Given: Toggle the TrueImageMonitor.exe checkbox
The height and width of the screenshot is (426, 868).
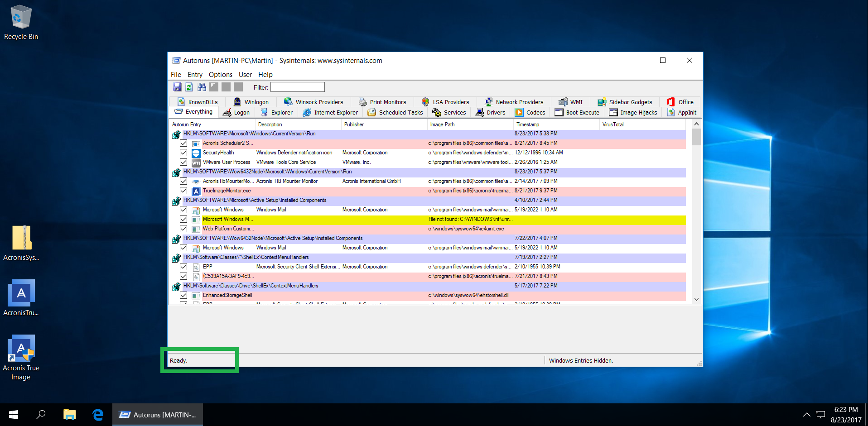Looking at the screenshot, I should coord(183,191).
